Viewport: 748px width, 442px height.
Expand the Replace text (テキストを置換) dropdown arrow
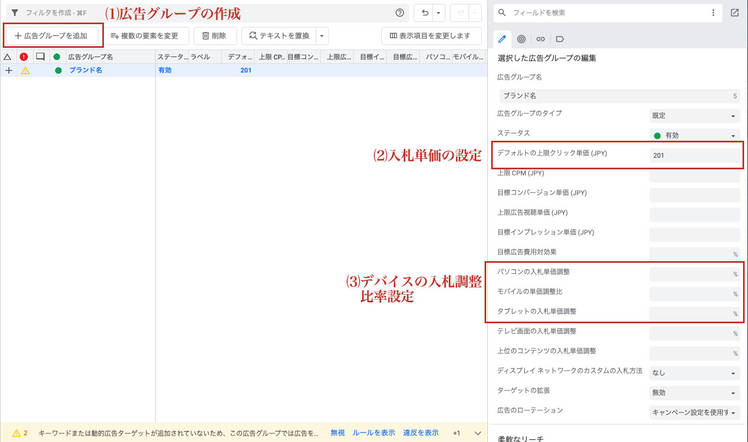[x=321, y=35]
